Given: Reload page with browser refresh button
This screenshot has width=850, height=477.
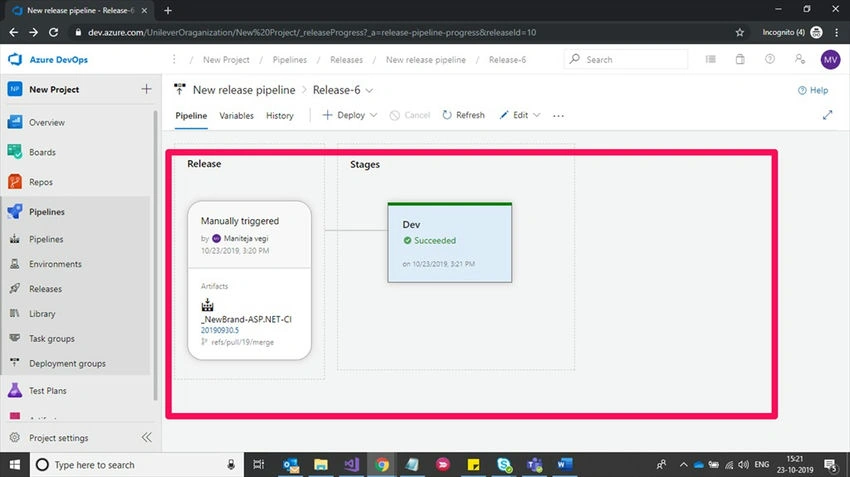Looking at the screenshot, I should click(53, 33).
